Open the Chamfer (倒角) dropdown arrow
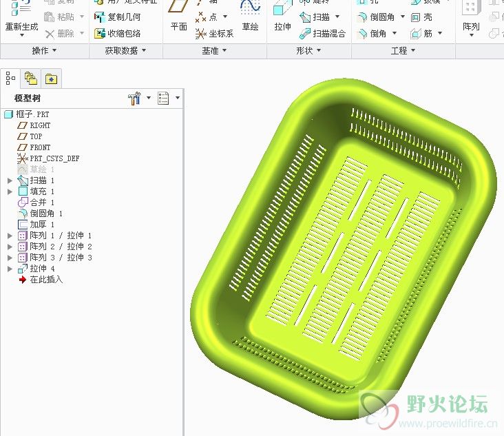 [395, 33]
